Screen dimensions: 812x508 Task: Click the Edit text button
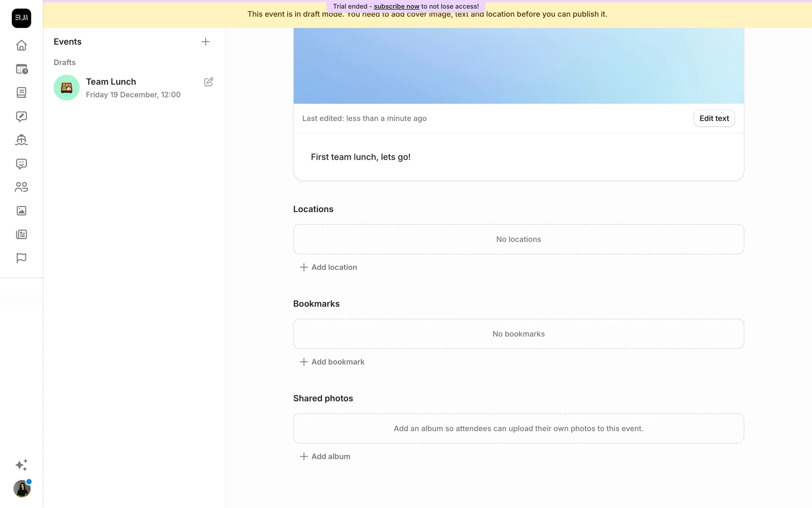pos(714,119)
